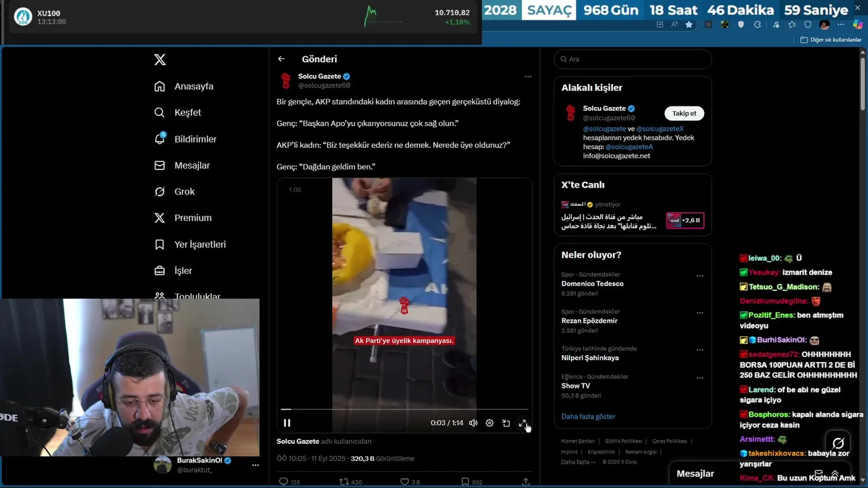Screen dimensions: 868x488
Task: Open the @solcugazeteX link
Action: 660,129
